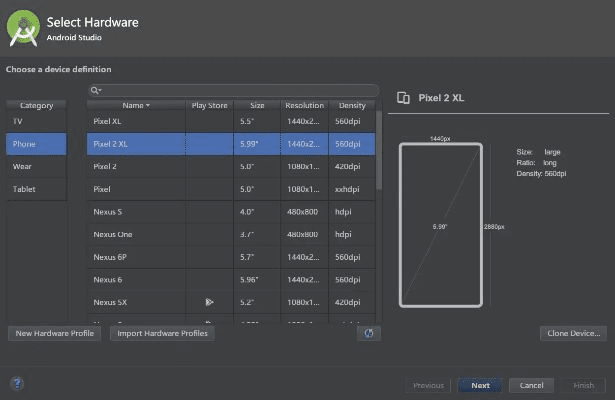
Task: Sort the list by Size column
Action: point(257,105)
